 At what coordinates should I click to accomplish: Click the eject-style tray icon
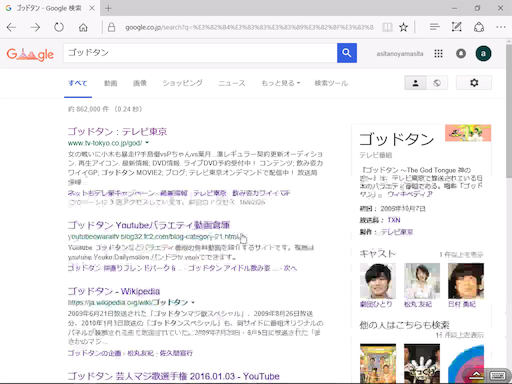coord(477,376)
